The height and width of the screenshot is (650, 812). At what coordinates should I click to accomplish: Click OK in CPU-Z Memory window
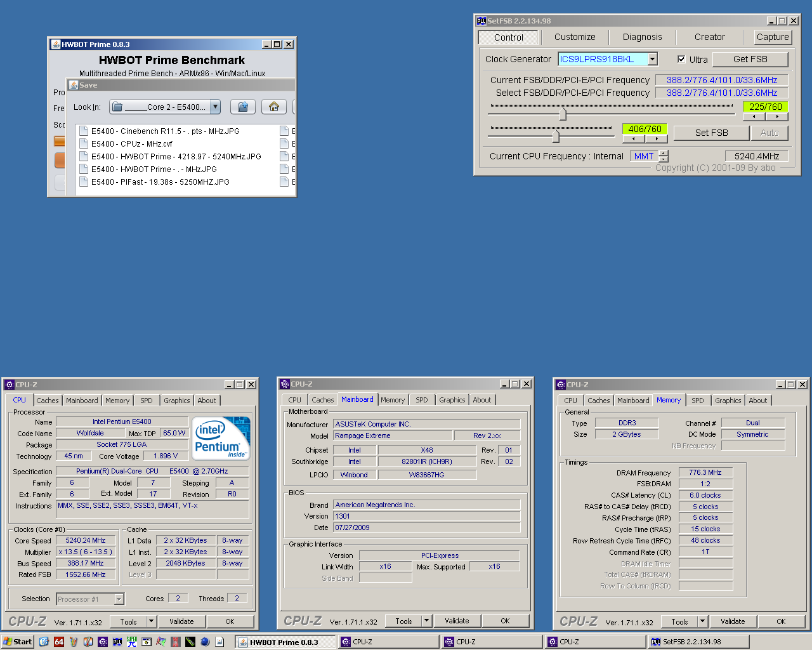tap(781, 621)
